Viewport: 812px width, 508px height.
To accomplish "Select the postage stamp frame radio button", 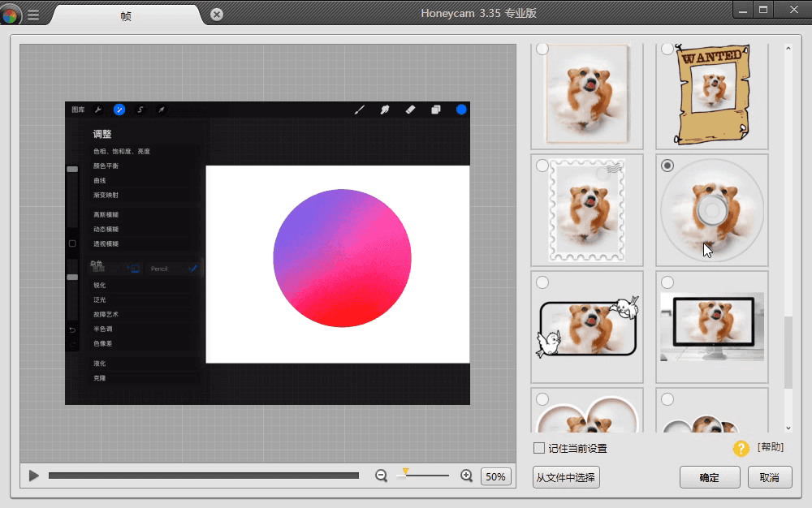I will click(x=542, y=166).
